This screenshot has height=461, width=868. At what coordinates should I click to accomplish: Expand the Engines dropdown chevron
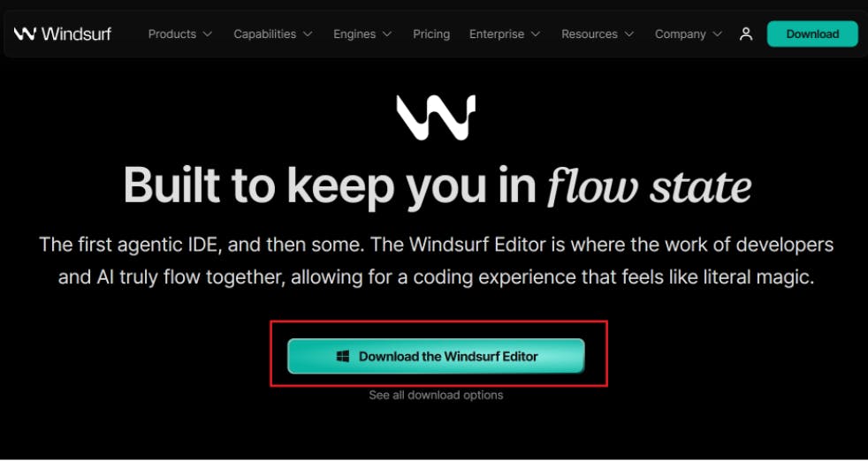[387, 34]
